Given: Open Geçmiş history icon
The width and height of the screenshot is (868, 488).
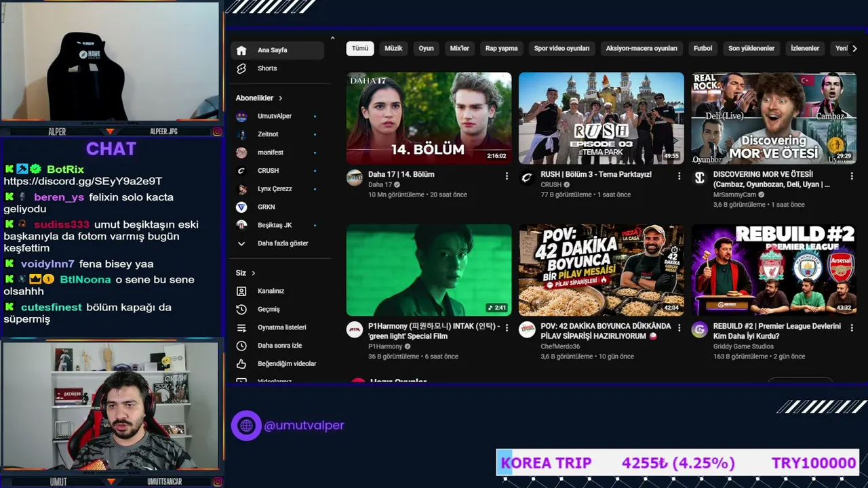Looking at the screenshot, I should click(x=241, y=309).
